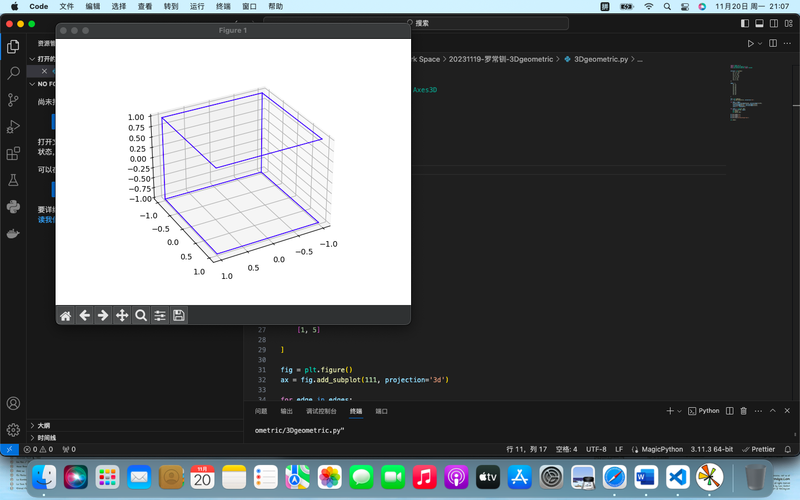This screenshot has width=800, height=500.
Task: Open the Testing flask view
Action: click(13, 180)
